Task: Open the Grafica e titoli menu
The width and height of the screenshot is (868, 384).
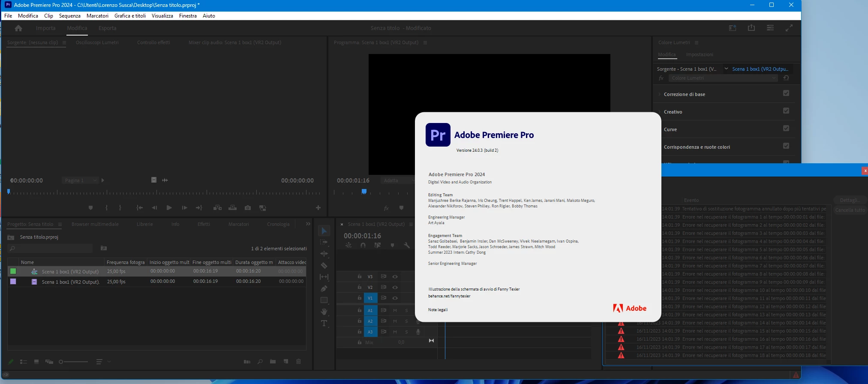Action: pos(130,16)
